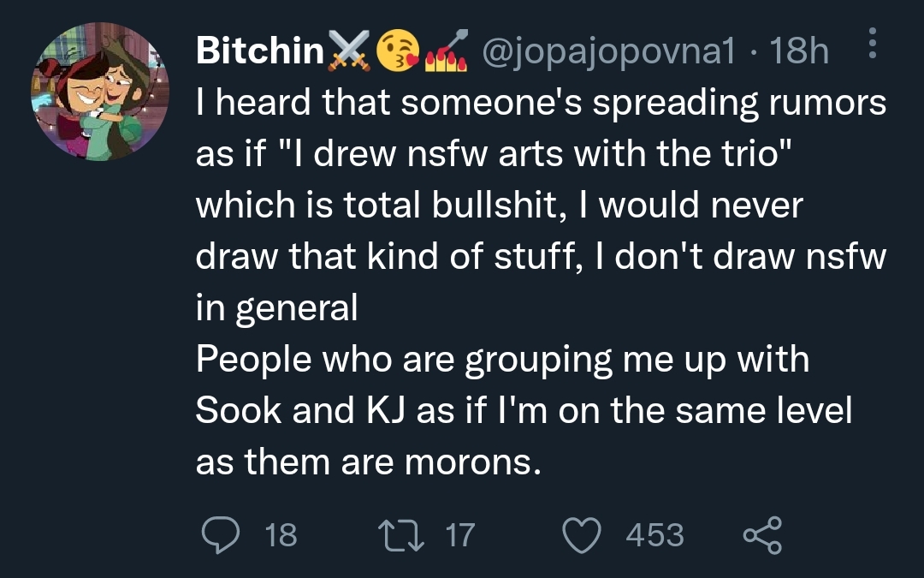
Task: Open the Bitchin display name profile
Action: pos(260,51)
